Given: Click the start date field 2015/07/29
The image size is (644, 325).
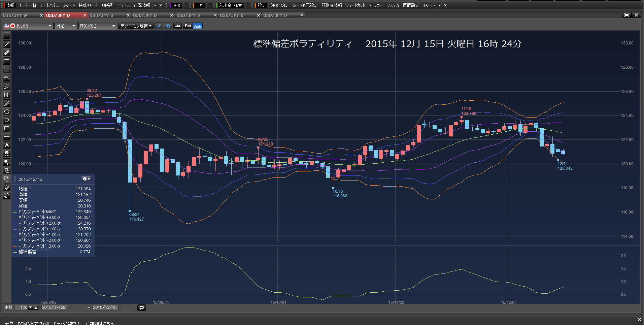Looking at the screenshot, I should pos(54,307).
